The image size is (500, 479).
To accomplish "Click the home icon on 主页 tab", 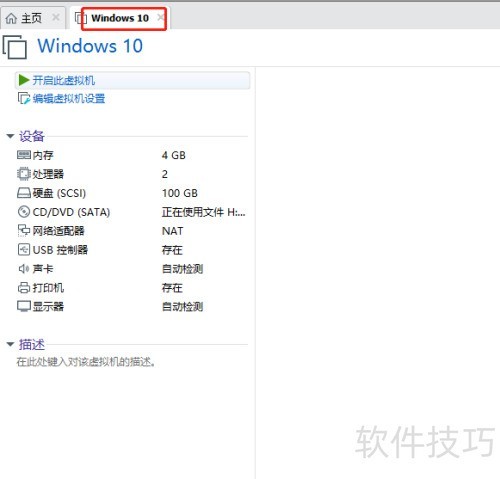I will [x=11, y=18].
